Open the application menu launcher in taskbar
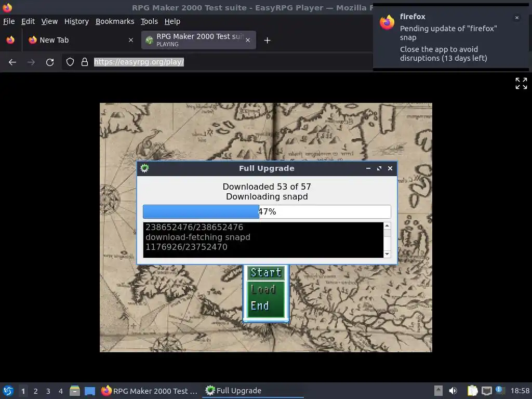Screen dimensions: 532x399 point(8,391)
